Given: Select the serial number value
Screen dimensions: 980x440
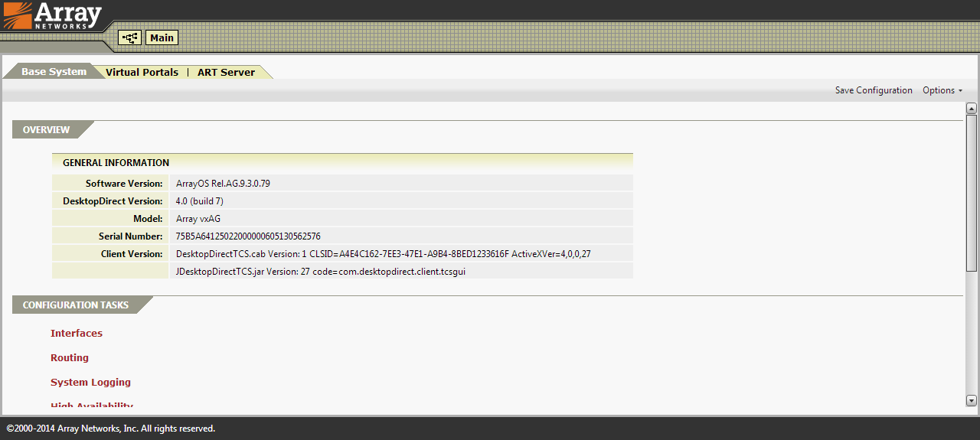Looking at the screenshot, I should pyautogui.click(x=248, y=236).
